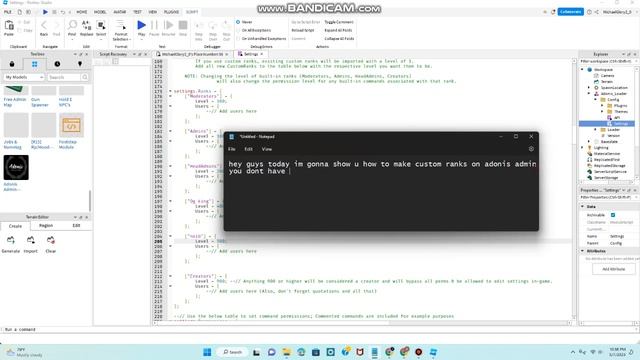640x360 pixels.
Task: Open the Notepad File menu
Action: (x=232, y=149)
